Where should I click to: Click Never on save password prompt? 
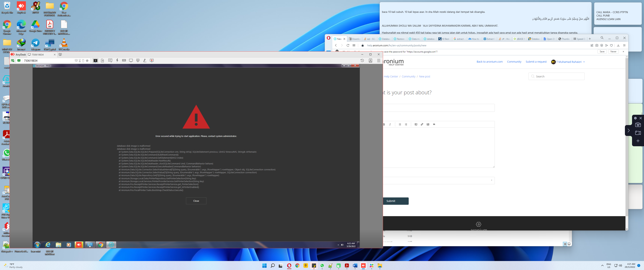click(613, 52)
